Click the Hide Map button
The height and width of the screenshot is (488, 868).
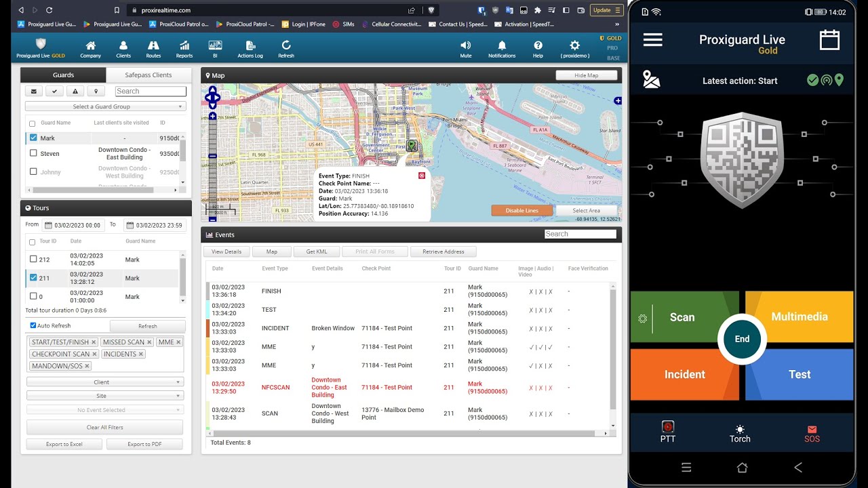tap(587, 75)
